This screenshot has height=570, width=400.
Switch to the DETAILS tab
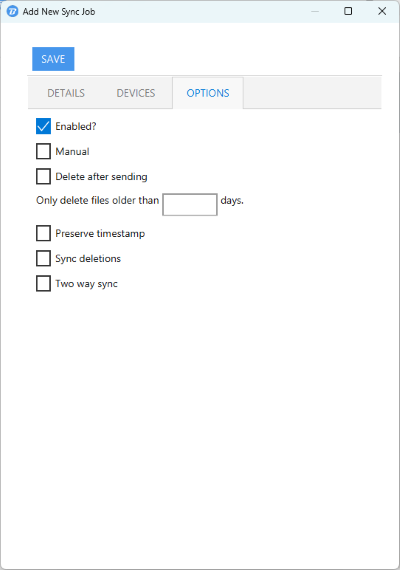66,93
